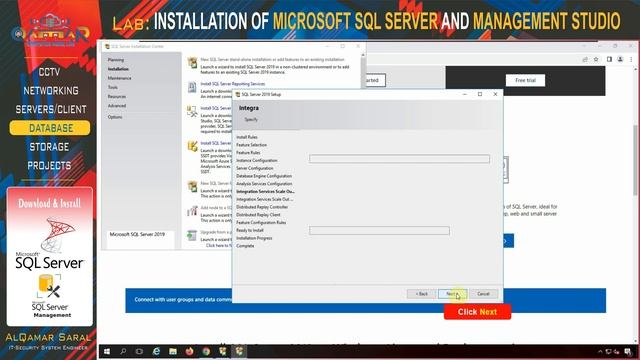This screenshot has height=360, width=640.
Task: Click the Free trial button in the browser
Action: (525, 80)
